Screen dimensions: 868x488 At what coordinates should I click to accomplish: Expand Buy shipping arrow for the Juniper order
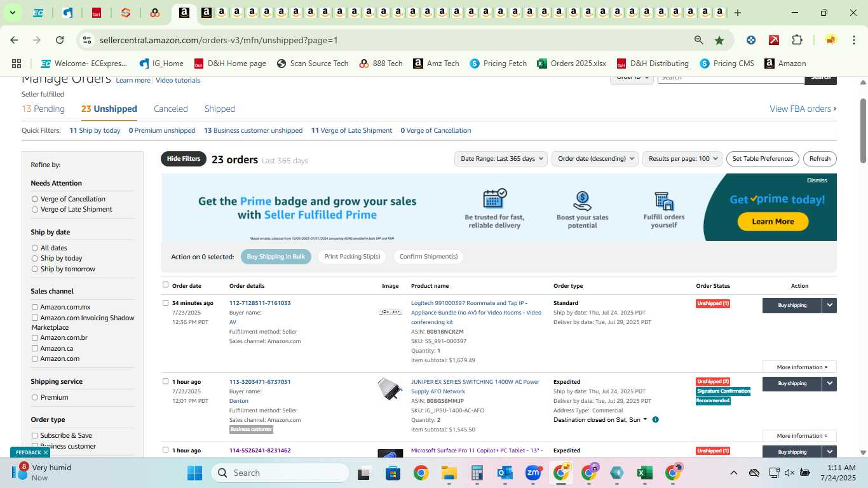click(829, 384)
